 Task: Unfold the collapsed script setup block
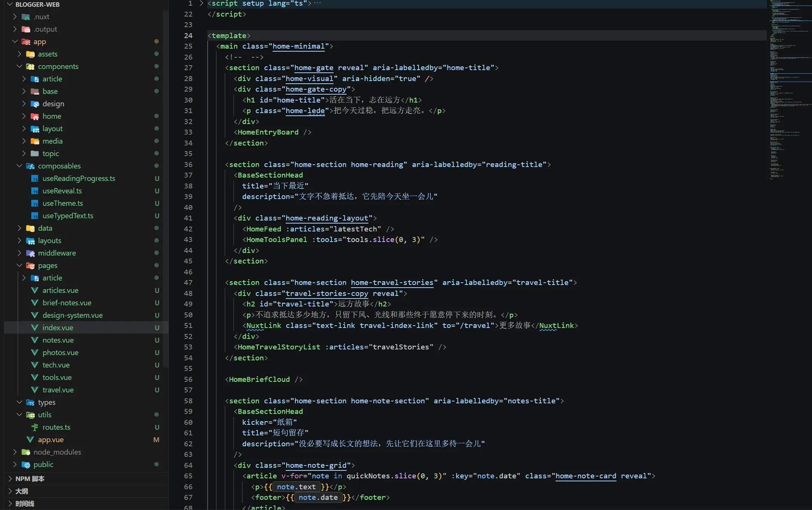point(201,3)
